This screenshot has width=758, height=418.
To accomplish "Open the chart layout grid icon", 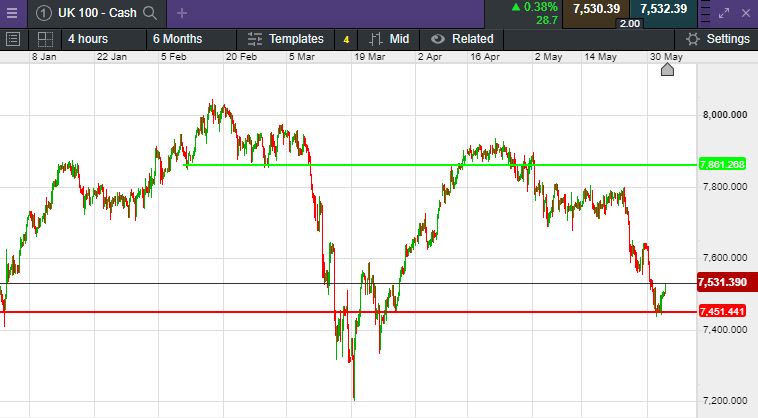I will [45, 39].
